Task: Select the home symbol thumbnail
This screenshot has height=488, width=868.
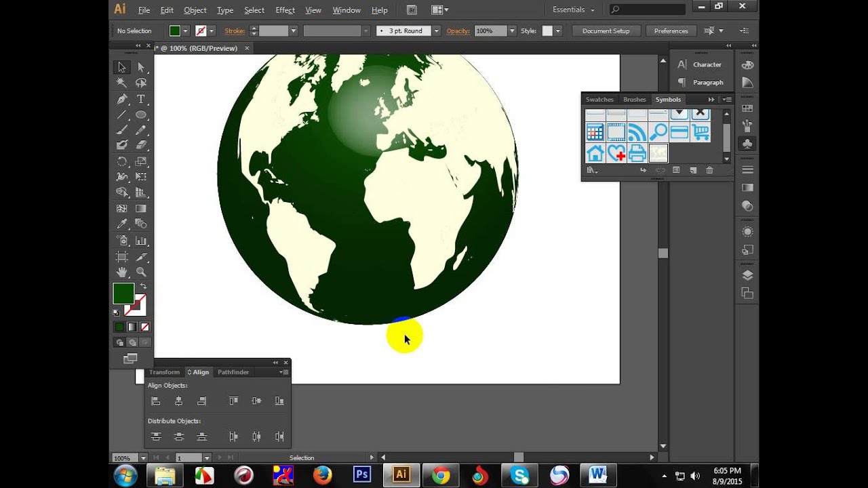Action: (595, 153)
